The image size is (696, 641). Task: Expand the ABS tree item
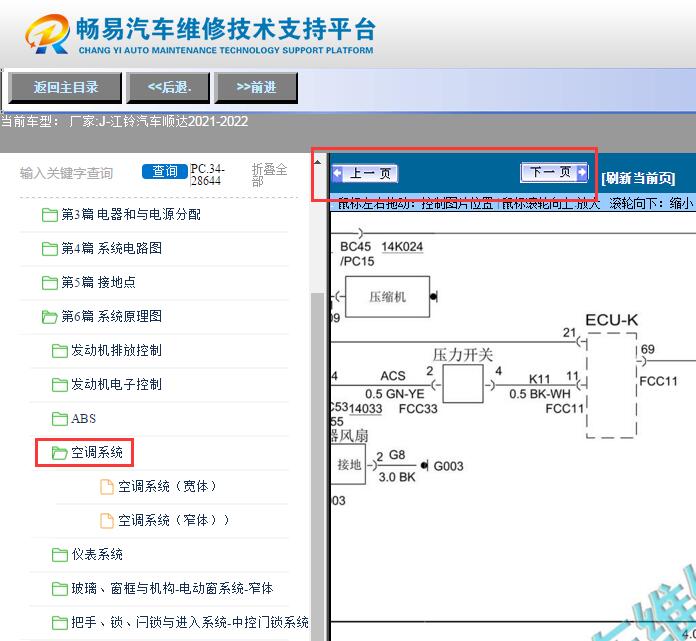point(83,419)
